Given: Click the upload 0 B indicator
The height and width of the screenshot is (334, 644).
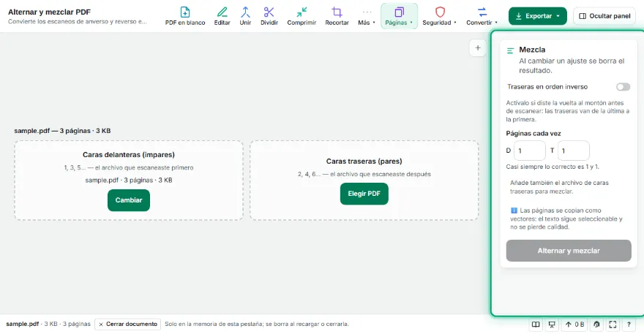Looking at the screenshot, I should click(574, 324).
